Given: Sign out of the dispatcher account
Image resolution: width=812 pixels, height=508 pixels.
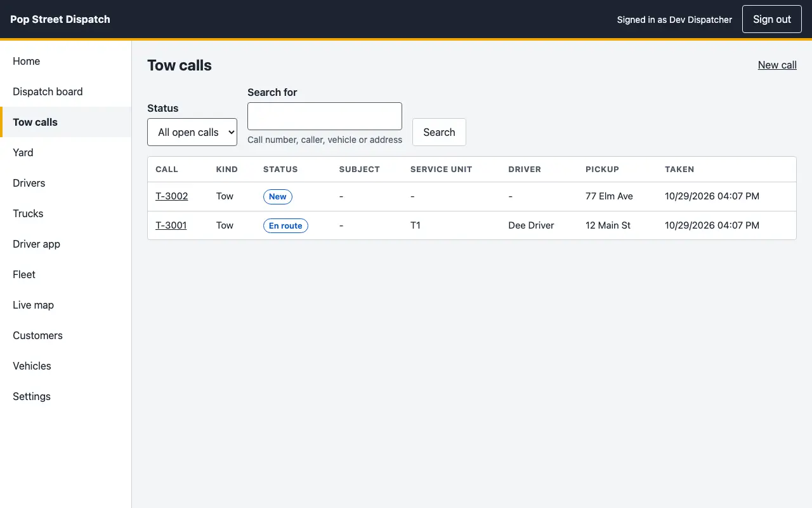Looking at the screenshot, I should [772, 19].
